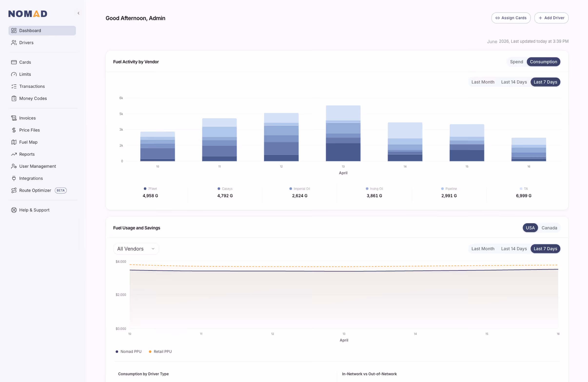Open the Dashboard menu item
588x382 pixels.
(x=42, y=31)
